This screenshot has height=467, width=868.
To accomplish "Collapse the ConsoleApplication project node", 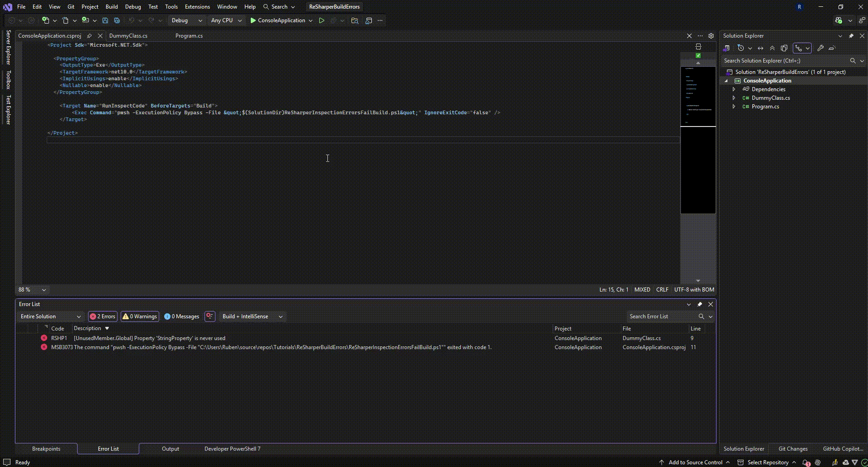I will tap(726, 81).
